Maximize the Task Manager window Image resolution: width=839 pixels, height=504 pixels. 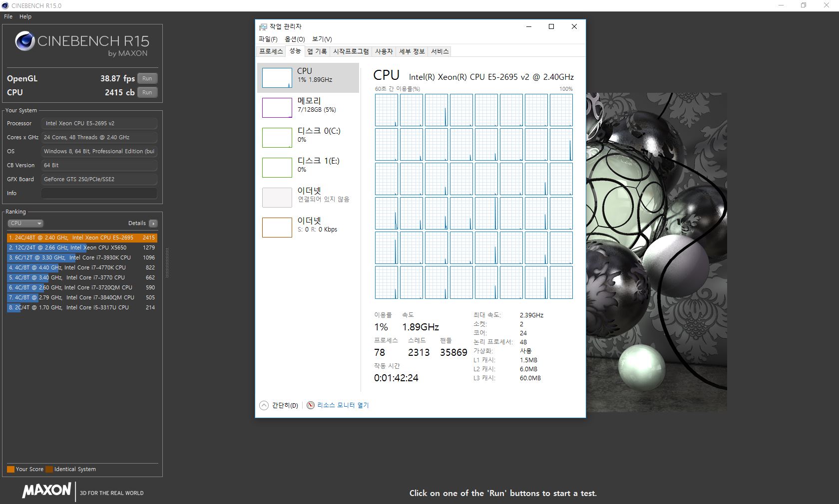point(551,26)
